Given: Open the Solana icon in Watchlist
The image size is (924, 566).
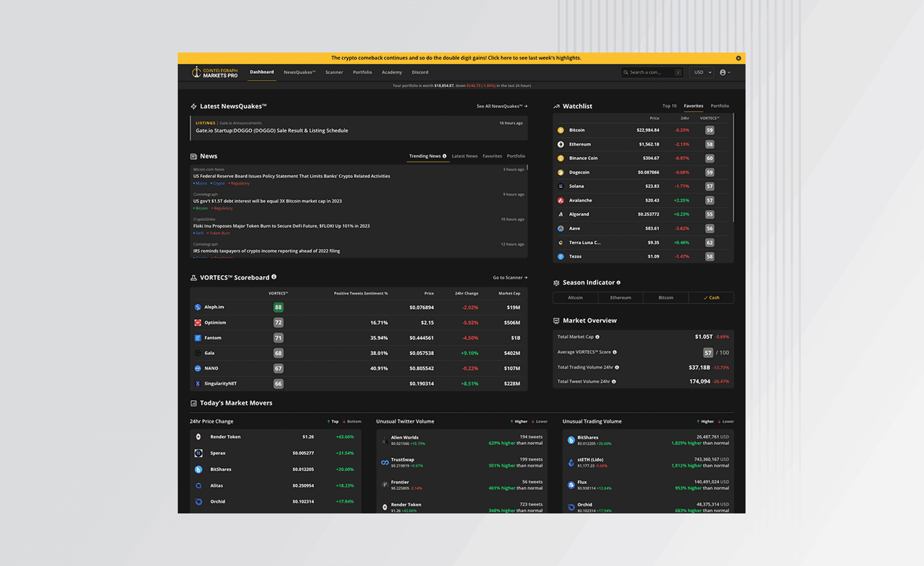Looking at the screenshot, I should point(561,187).
